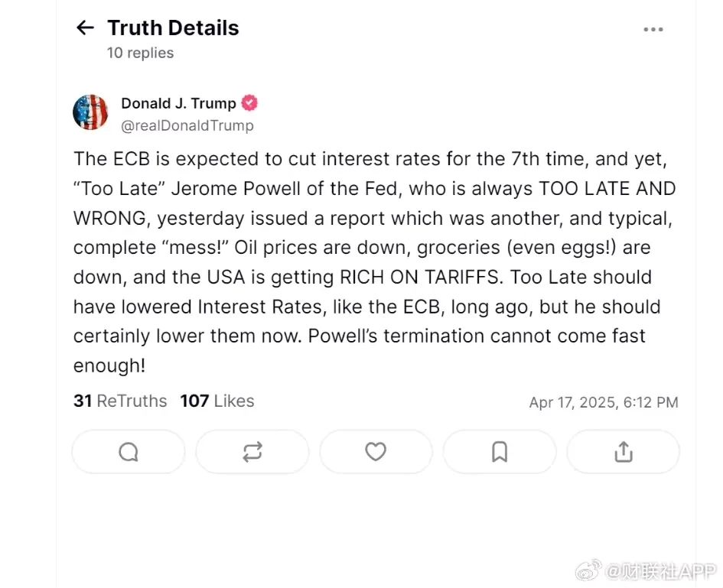Click the 10 replies count
Screen dimensions: 723x588
[140, 53]
